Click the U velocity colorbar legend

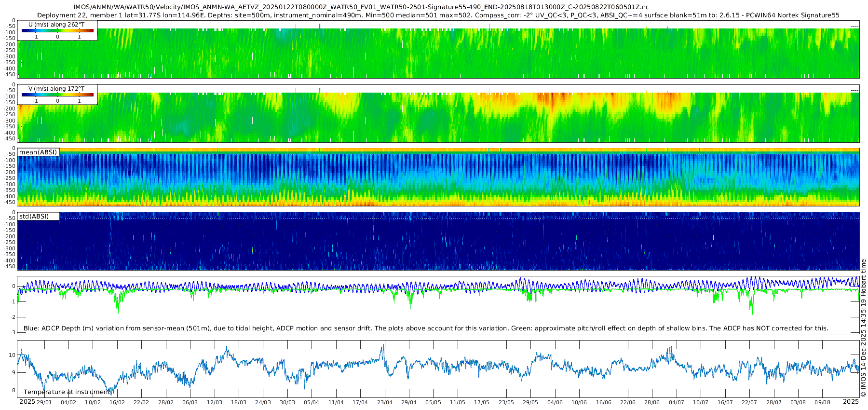pos(57,31)
